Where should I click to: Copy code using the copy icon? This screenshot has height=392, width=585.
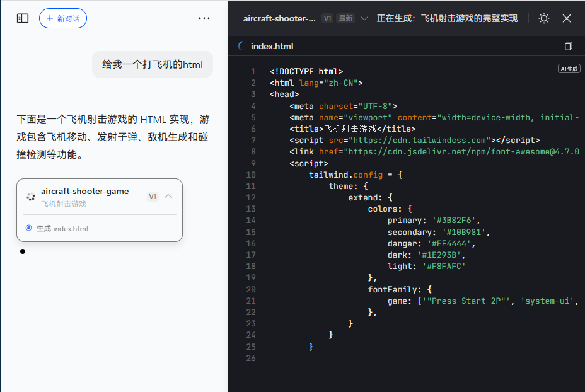pyautogui.click(x=568, y=45)
